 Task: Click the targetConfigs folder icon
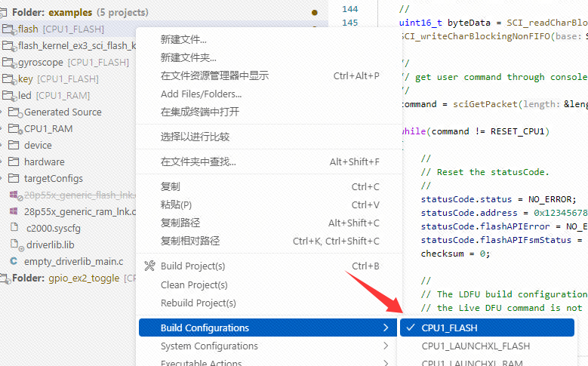[x=14, y=178]
